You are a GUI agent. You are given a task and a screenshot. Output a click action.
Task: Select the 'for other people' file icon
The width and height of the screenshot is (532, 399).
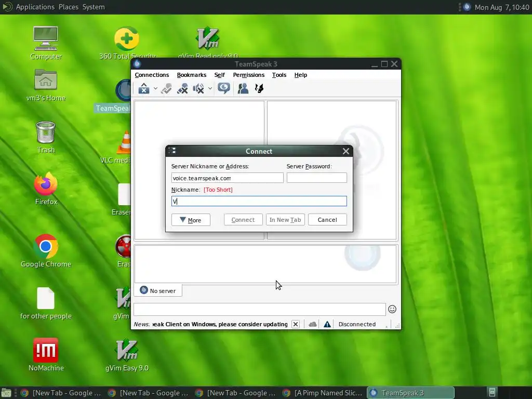46,303
